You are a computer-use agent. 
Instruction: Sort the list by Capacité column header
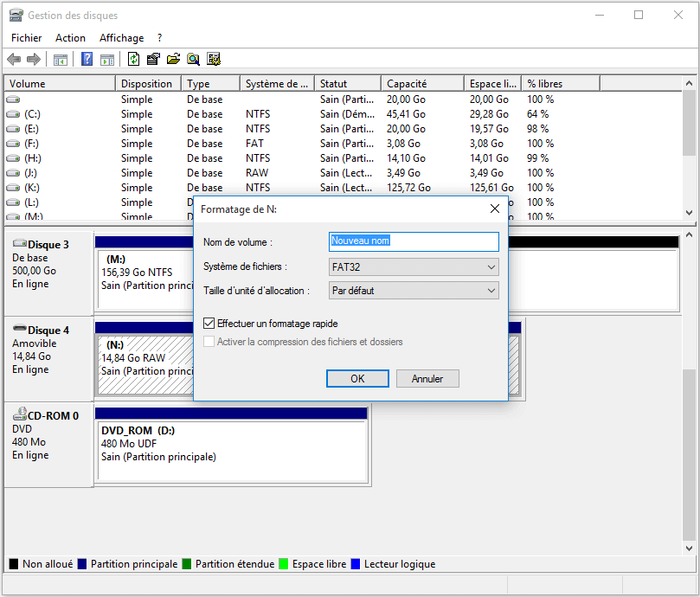pos(422,84)
